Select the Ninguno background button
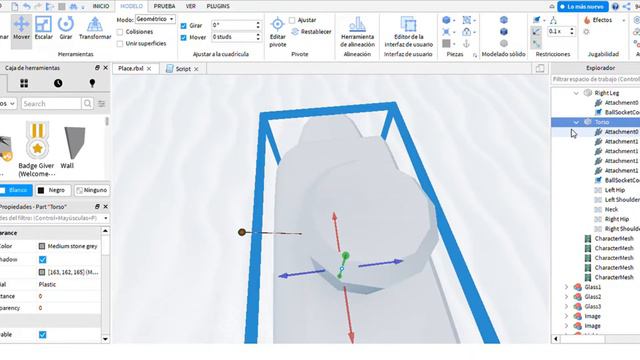The image size is (640, 360). pyautogui.click(x=92, y=190)
